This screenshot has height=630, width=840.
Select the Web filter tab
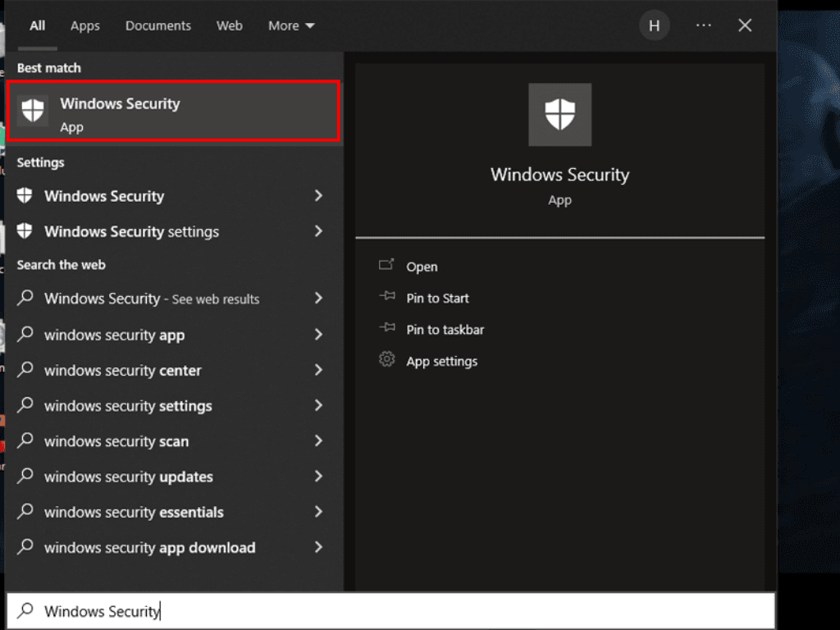click(229, 25)
